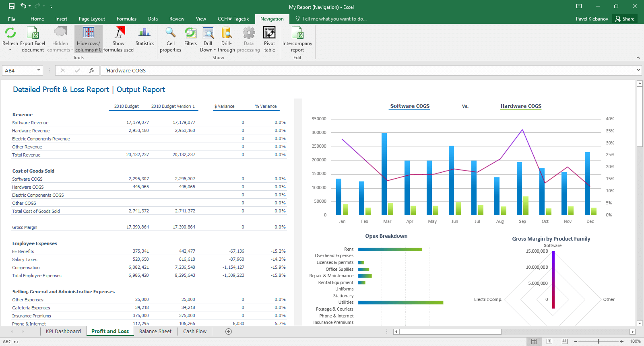Click the Share button

(x=625, y=19)
